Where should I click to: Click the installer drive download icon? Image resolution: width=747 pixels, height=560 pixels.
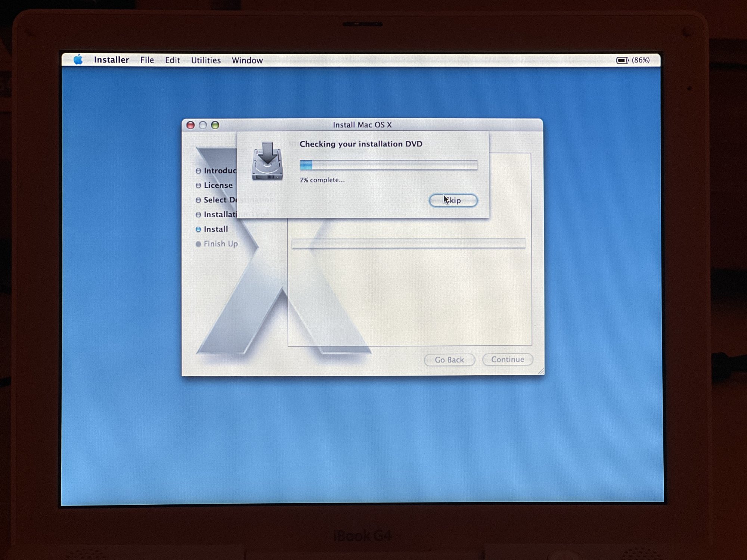click(267, 161)
